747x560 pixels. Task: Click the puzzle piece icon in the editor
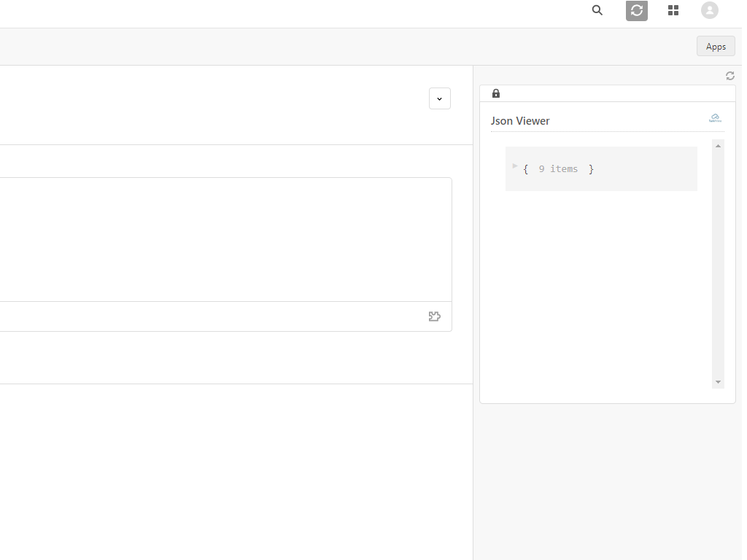coord(434,316)
